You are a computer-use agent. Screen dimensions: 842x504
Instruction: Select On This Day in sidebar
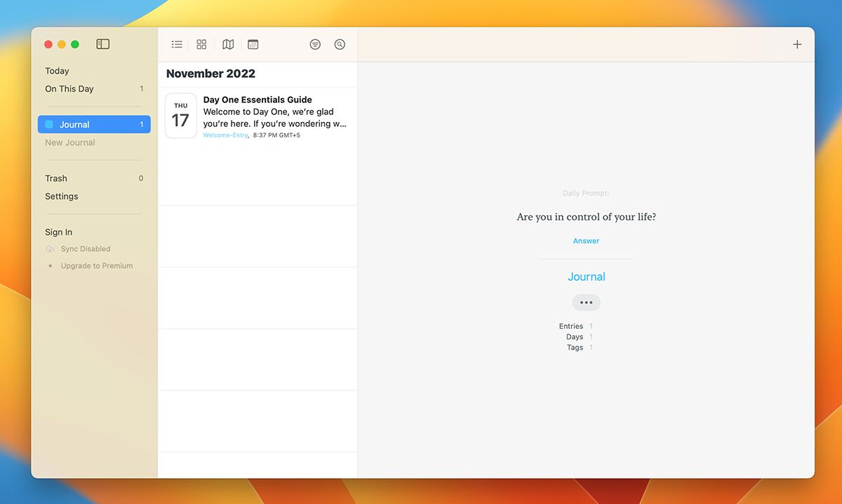click(x=69, y=89)
